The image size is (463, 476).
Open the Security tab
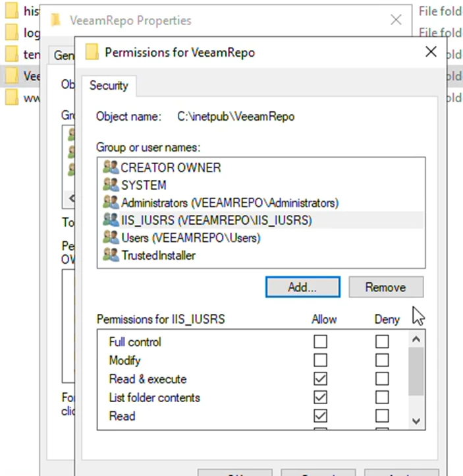[109, 86]
